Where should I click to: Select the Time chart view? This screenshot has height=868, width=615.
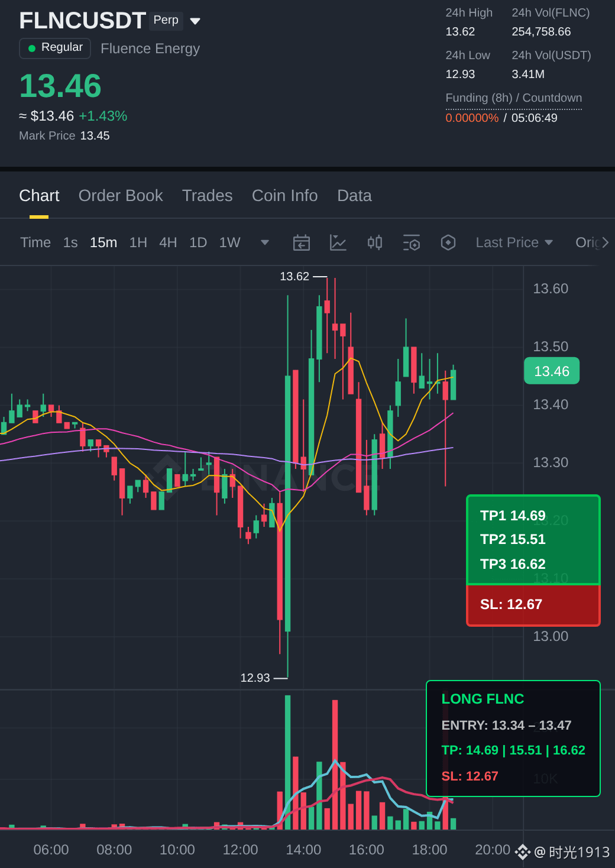pyautogui.click(x=35, y=242)
